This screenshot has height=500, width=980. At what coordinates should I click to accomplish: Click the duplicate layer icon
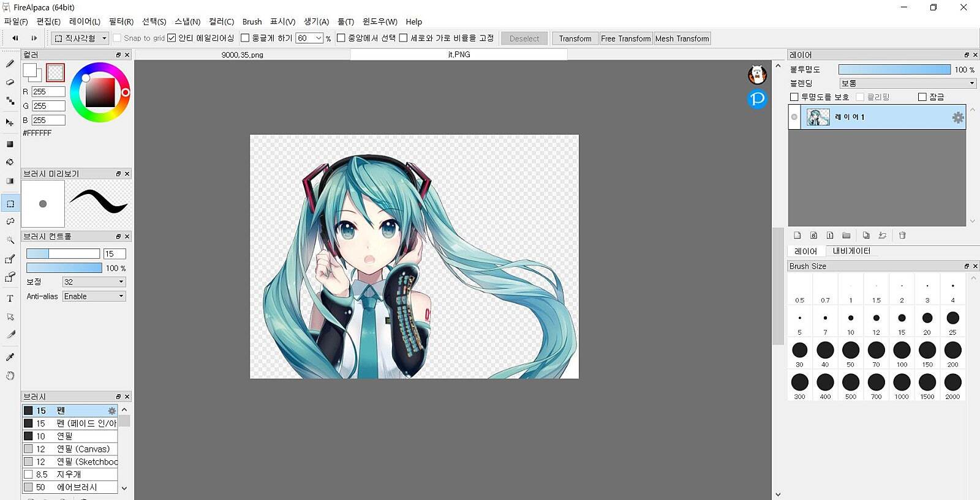(866, 236)
